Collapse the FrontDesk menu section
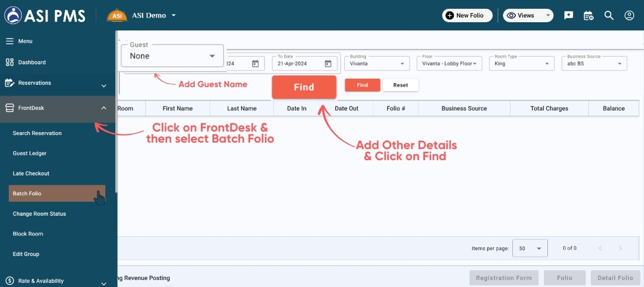Viewport: 644px width, 287px height. (104, 108)
